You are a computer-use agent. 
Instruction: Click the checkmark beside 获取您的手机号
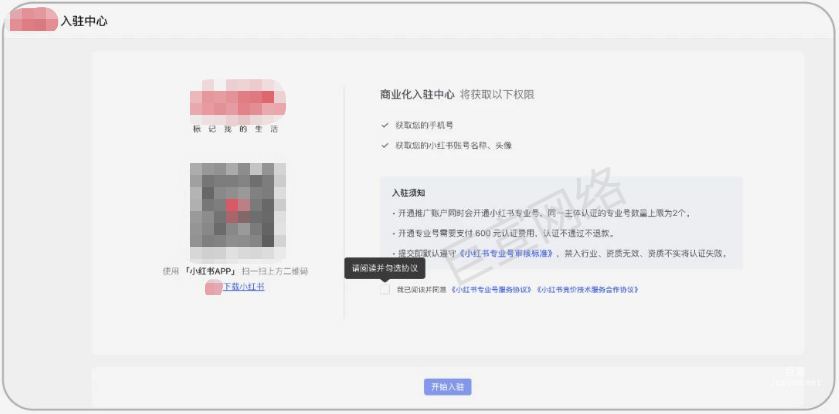[x=384, y=125]
